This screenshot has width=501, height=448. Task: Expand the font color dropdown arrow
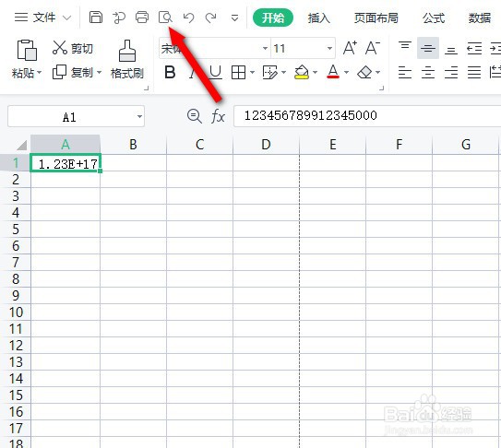[x=346, y=73]
